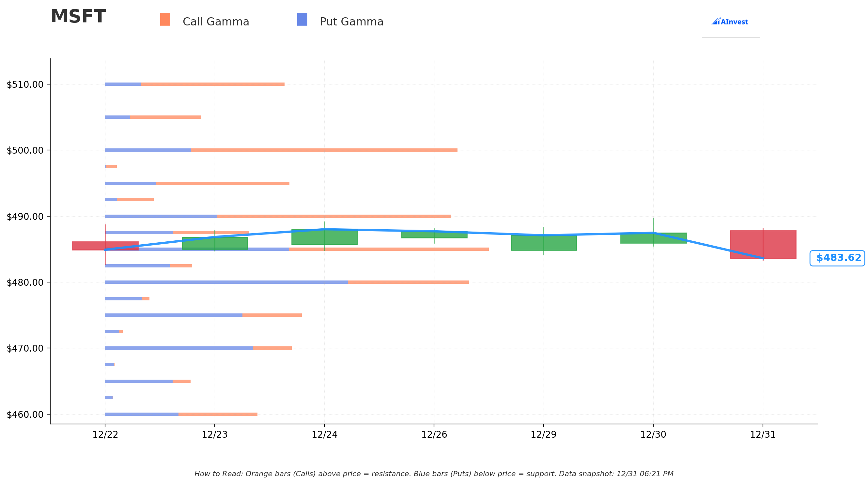Click the green 12/30 candlestick body
Screen dimensions: 868x484
653,238
